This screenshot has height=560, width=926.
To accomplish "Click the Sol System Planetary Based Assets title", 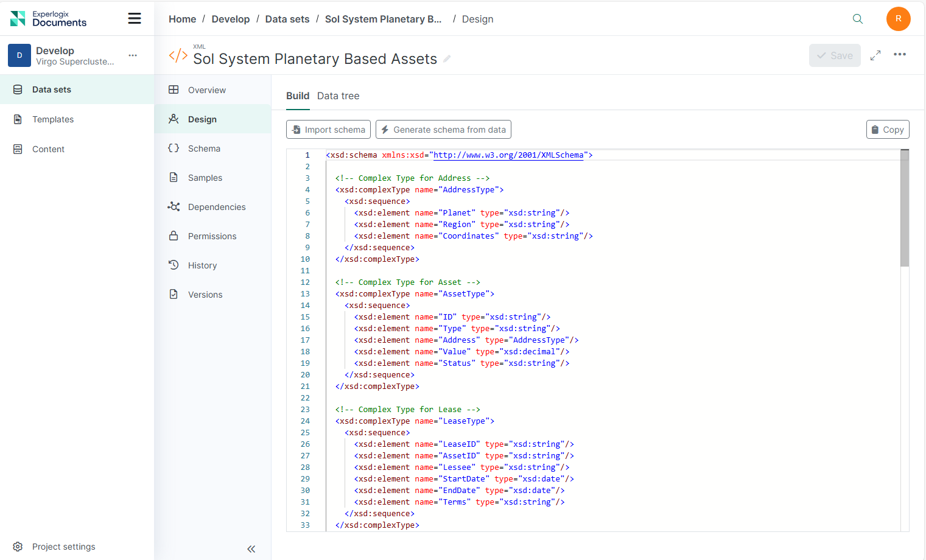I will click(315, 59).
